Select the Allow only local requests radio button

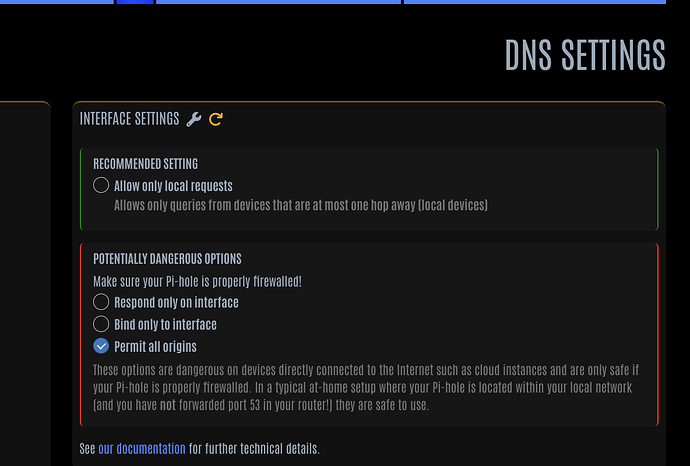click(x=101, y=185)
